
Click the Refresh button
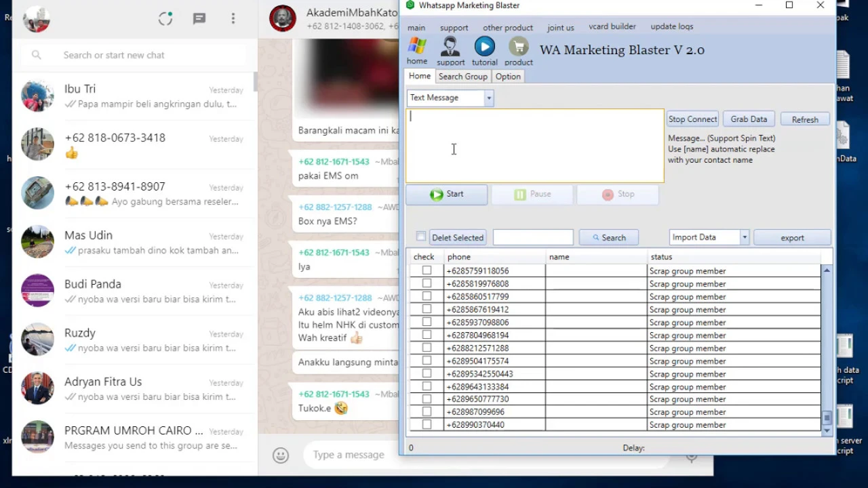point(805,119)
